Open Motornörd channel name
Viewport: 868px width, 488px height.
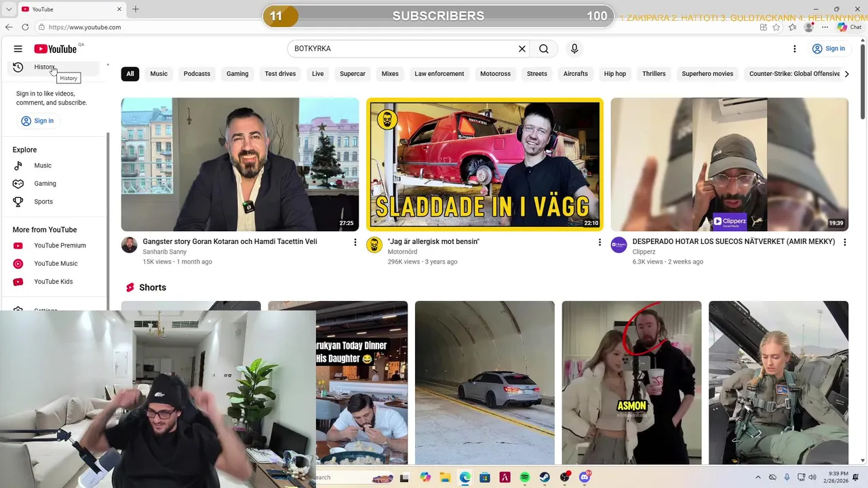[x=403, y=252]
